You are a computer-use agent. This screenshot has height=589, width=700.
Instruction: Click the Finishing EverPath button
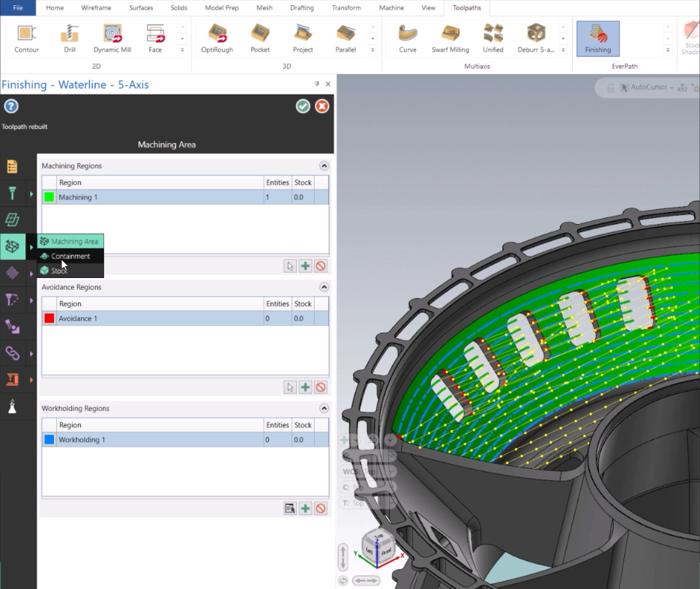click(598, 38)
